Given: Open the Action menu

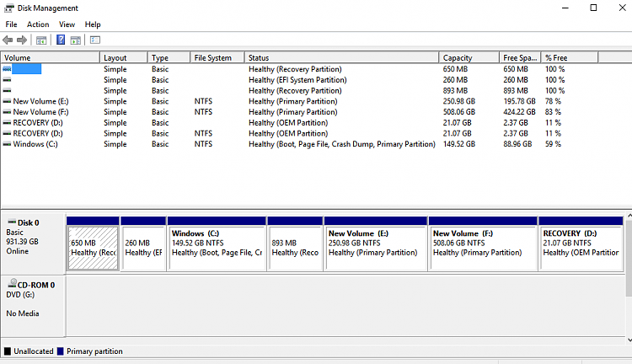Looking at the screenshot, I should (38, 24).
